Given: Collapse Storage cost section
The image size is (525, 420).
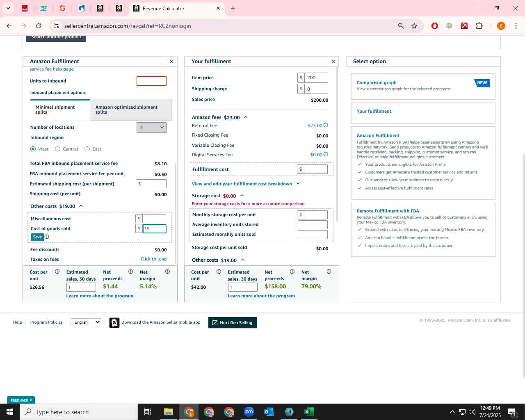Looking at the screenshot, I should tap(242, 196).
